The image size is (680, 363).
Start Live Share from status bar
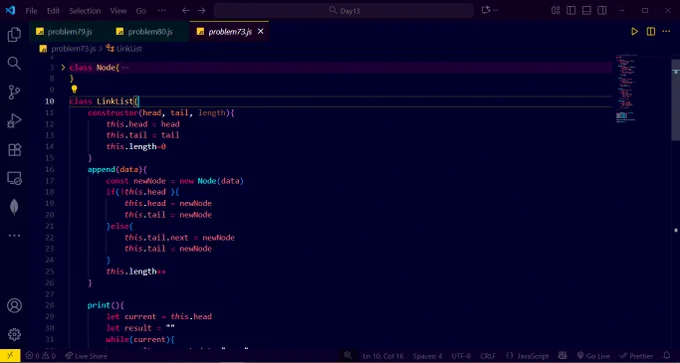(86, 356)
